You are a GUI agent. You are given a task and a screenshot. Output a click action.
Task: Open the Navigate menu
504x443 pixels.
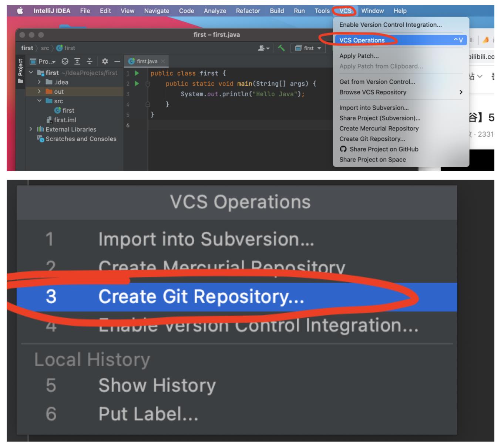pos(157,11)
